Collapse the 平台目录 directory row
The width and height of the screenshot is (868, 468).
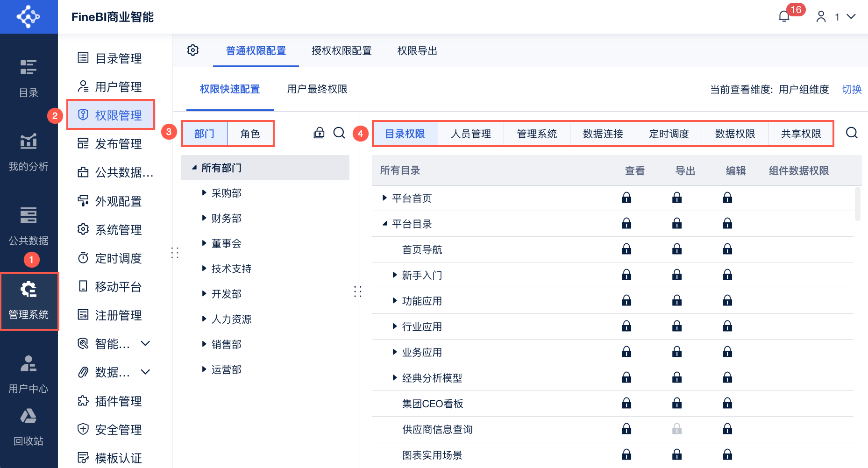384,224
